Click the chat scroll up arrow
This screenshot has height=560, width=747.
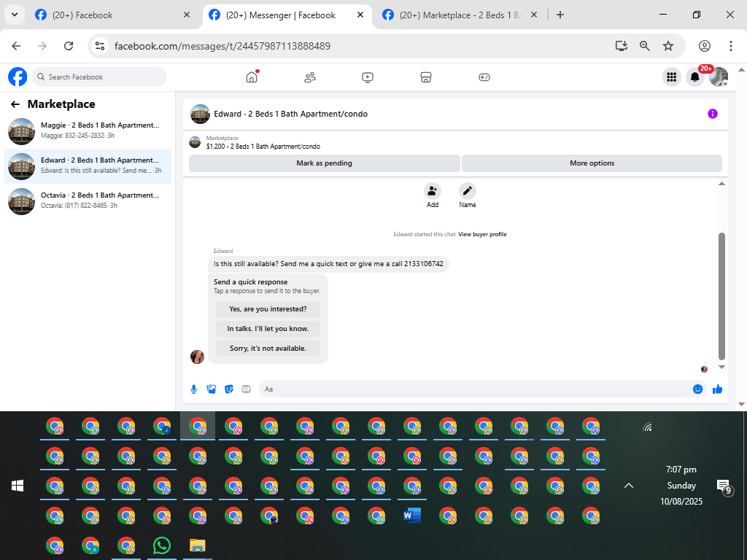coord(721,184)
